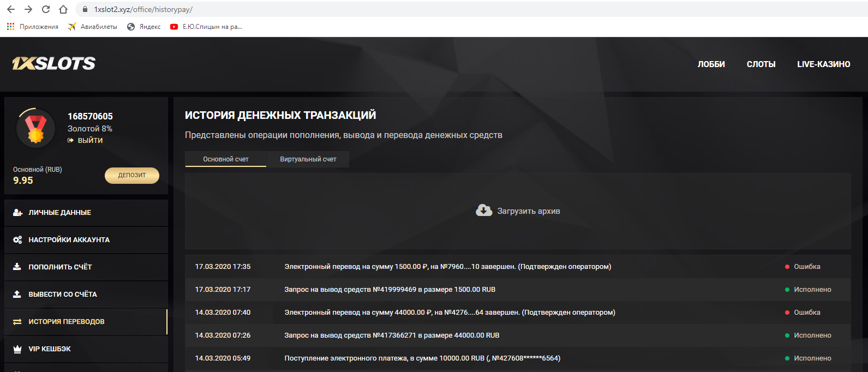Open the Авиабилеты bookmark
The image size is (868, 372).
(x=93, y=27)
